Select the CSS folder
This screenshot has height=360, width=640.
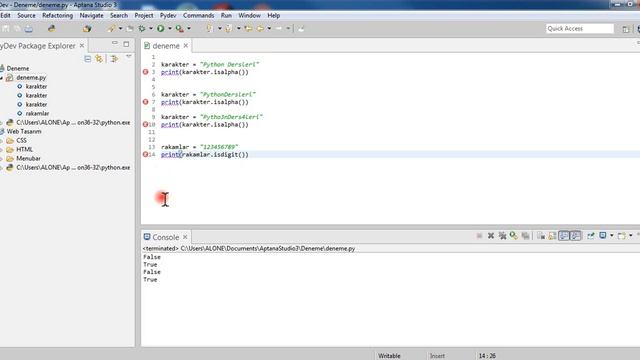pyautogui.click(x=21, y=140)
